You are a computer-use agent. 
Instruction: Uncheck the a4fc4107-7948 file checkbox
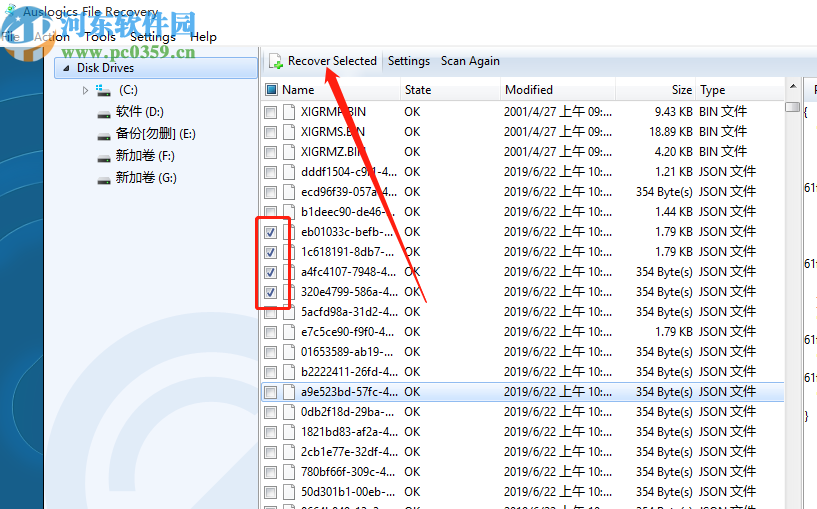tap(270, 272)
